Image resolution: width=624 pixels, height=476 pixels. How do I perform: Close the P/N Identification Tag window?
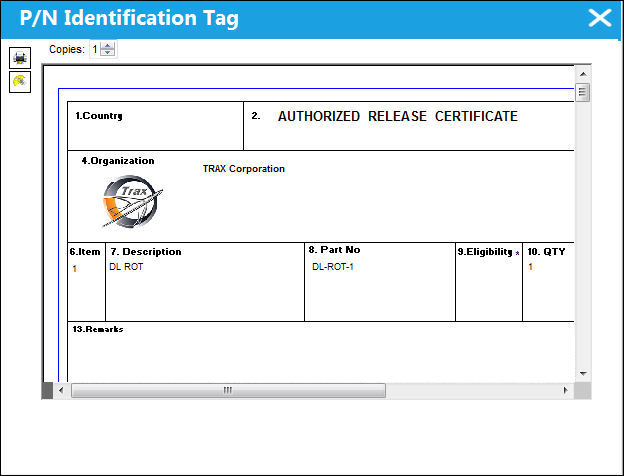600,18
